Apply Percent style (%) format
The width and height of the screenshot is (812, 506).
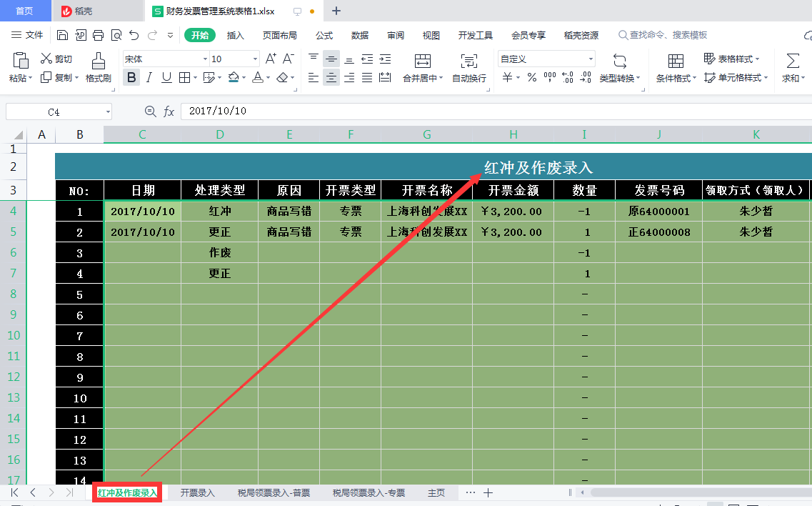532,78
